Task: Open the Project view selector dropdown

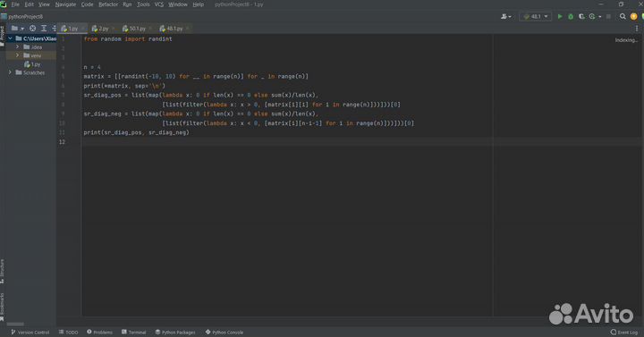Action: point(17,29)
